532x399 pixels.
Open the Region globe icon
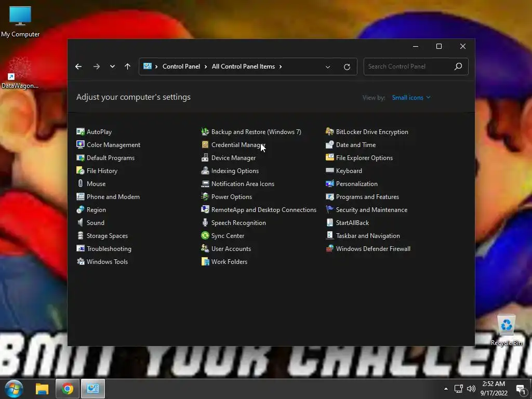(x=81, y=210)
